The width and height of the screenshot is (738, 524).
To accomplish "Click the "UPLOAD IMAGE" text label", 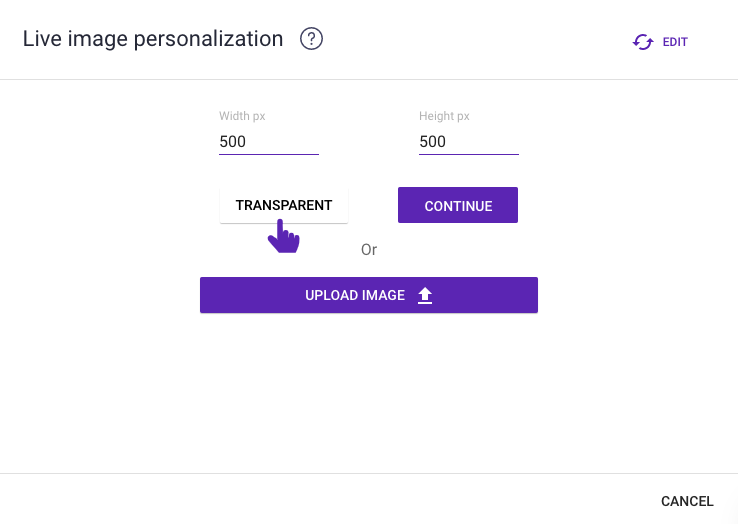I will [355, 295].
